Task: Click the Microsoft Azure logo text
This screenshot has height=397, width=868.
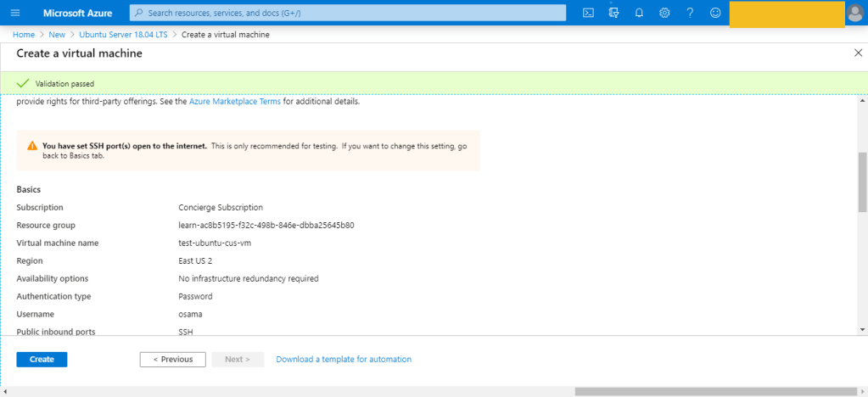Action: 77,13
